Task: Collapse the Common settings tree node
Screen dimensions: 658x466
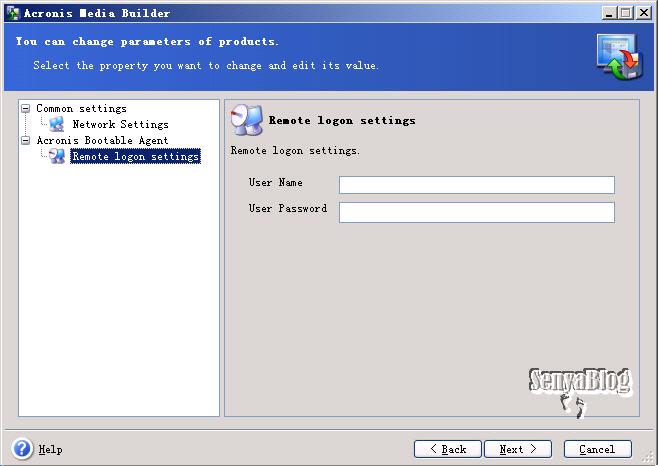Action: coord(26,108)
